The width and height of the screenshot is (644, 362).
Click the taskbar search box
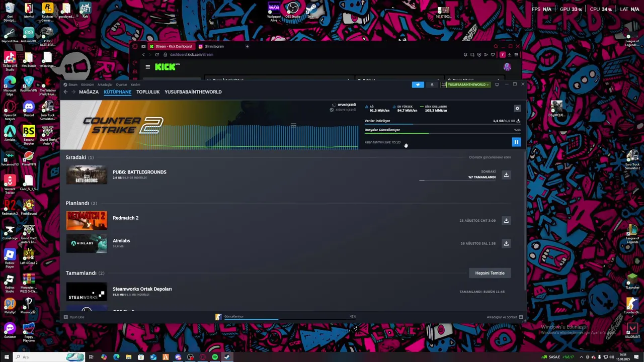tap(48, 357)
